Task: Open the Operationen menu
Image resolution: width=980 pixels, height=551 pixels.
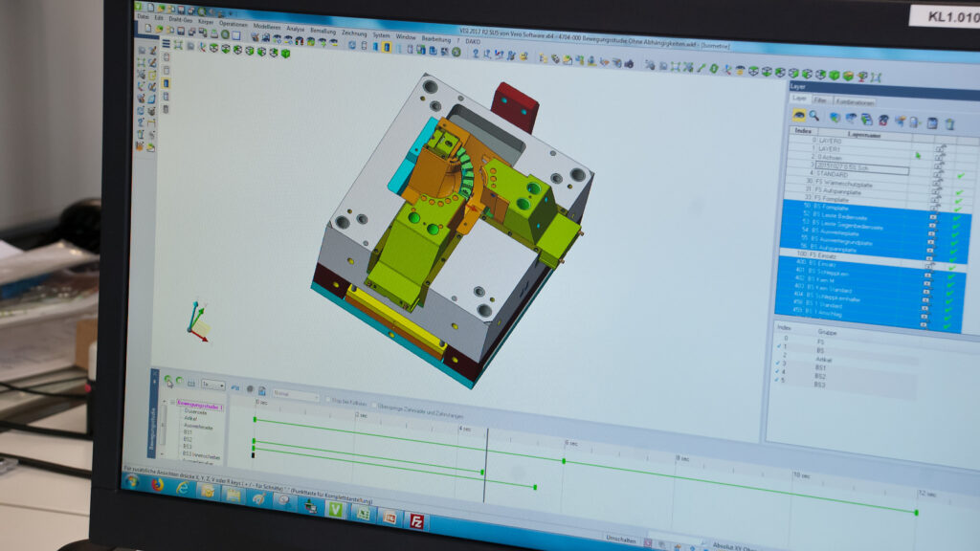Action: (234, 24)
